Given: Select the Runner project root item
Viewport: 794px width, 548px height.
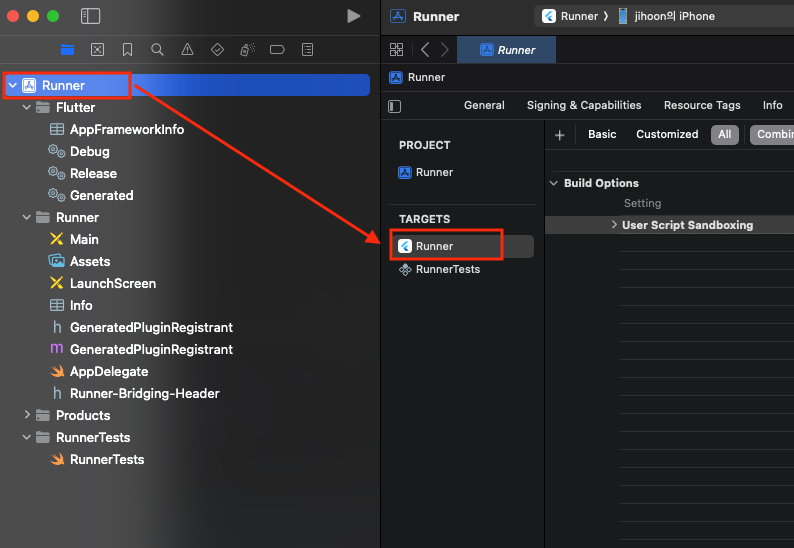Looking at the screenshot, I should pos(186,85).
